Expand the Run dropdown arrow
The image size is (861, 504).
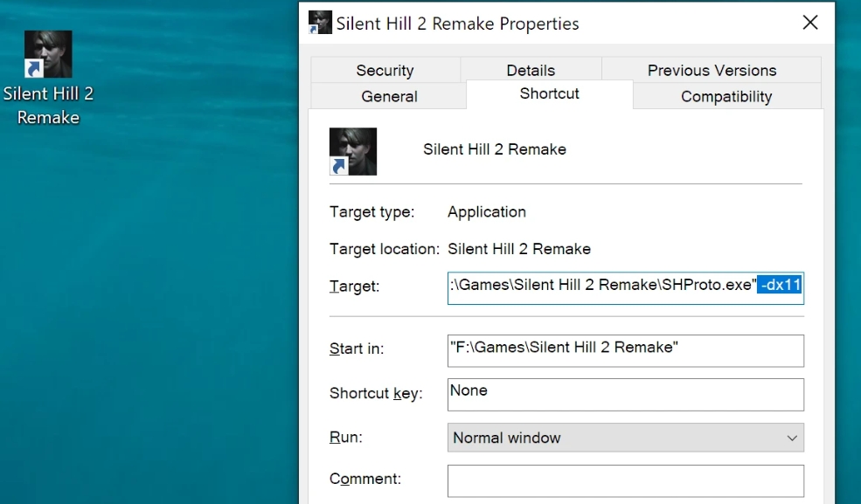[792, 438]
